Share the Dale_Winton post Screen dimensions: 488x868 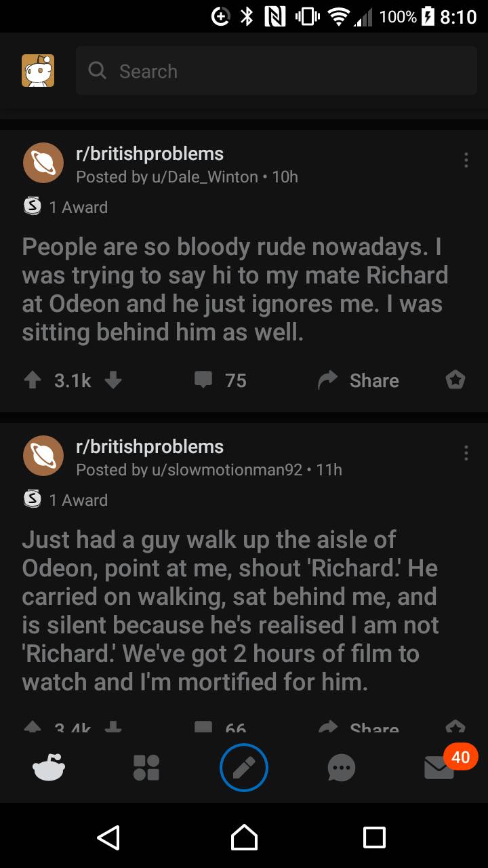[359, 380]
